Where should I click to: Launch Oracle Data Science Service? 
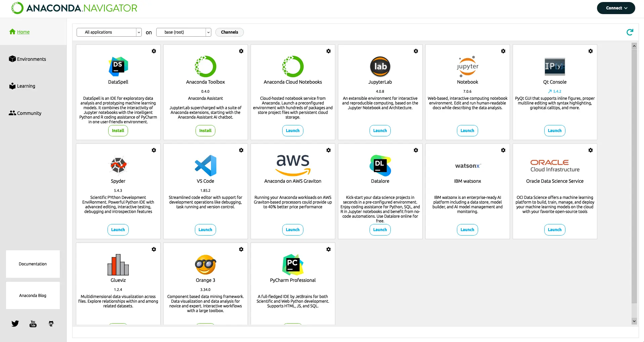(555, 230)
